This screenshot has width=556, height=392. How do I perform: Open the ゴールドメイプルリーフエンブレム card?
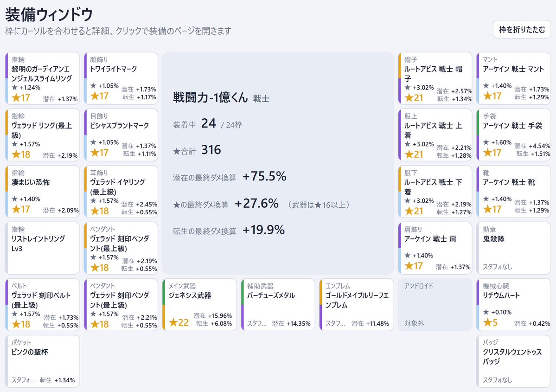tap(357, 305)
